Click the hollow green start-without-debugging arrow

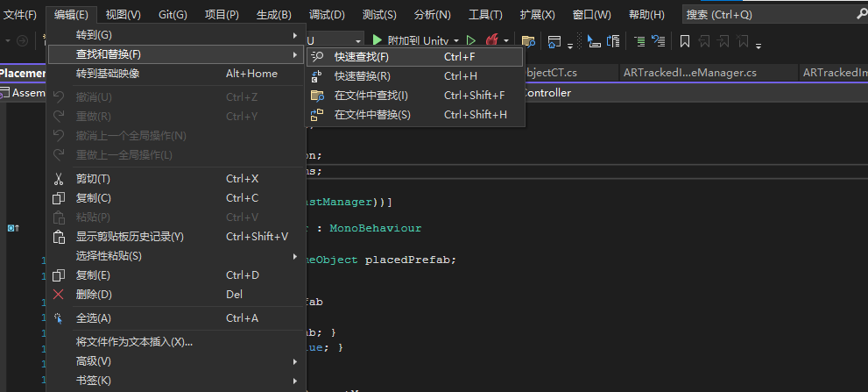pyautogui.click(x=470, y=40)
